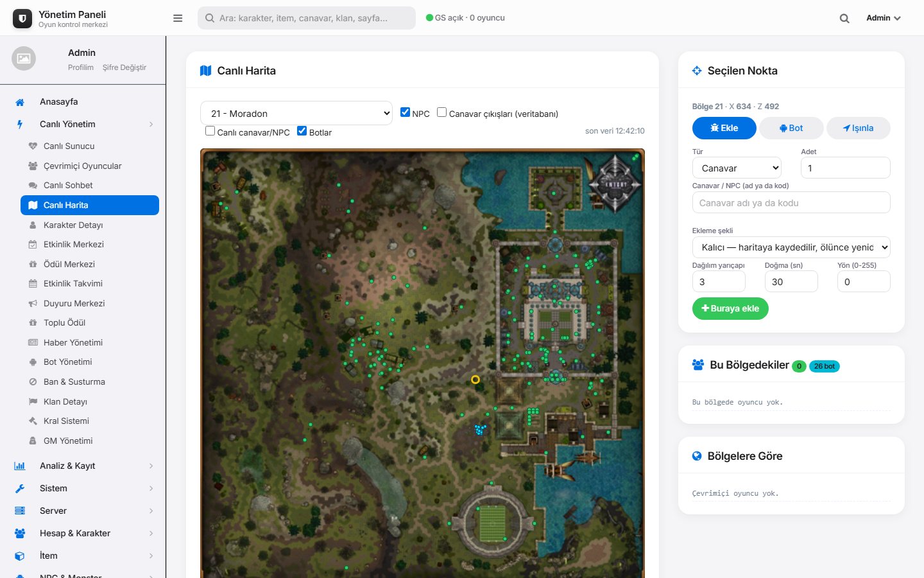Switch to the Bot tab

tap(791, 128)
